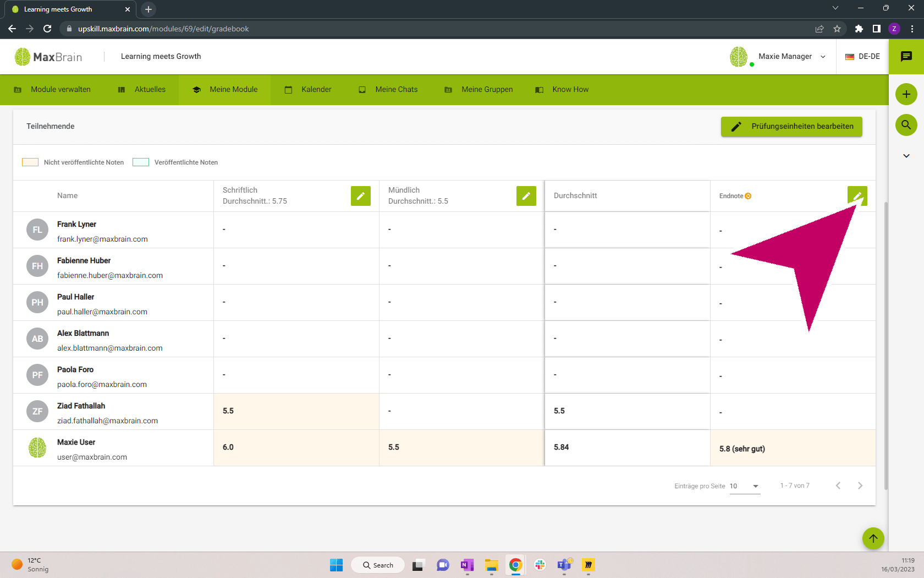924x578 pixels.
Task: Open Meine Chats
Action: [x=388, y=89]
